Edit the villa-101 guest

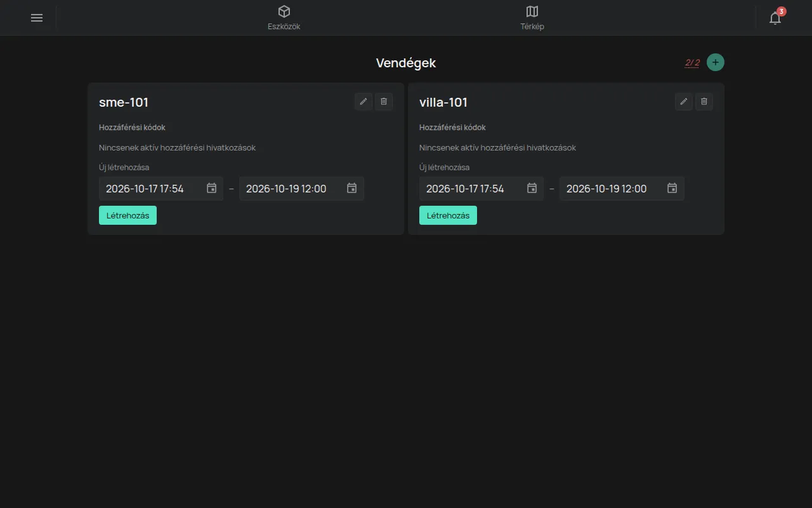click(684, 102)
